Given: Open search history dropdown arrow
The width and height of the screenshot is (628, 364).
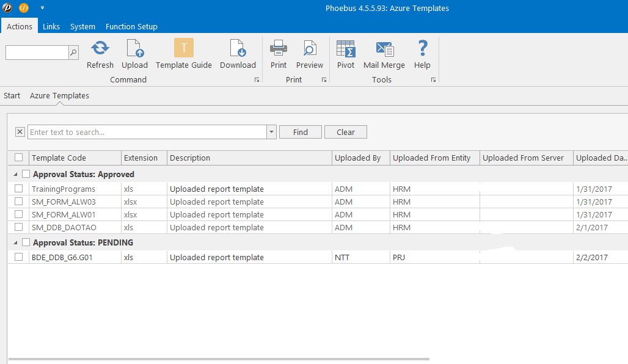Looking at the screenshot, I should click(x=272, y=132).
